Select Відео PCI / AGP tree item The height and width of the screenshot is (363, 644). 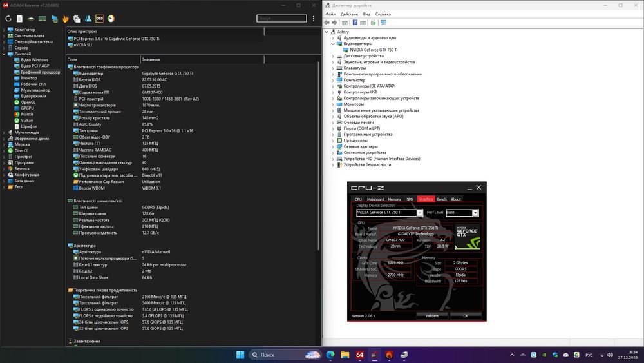coord(35,66)
